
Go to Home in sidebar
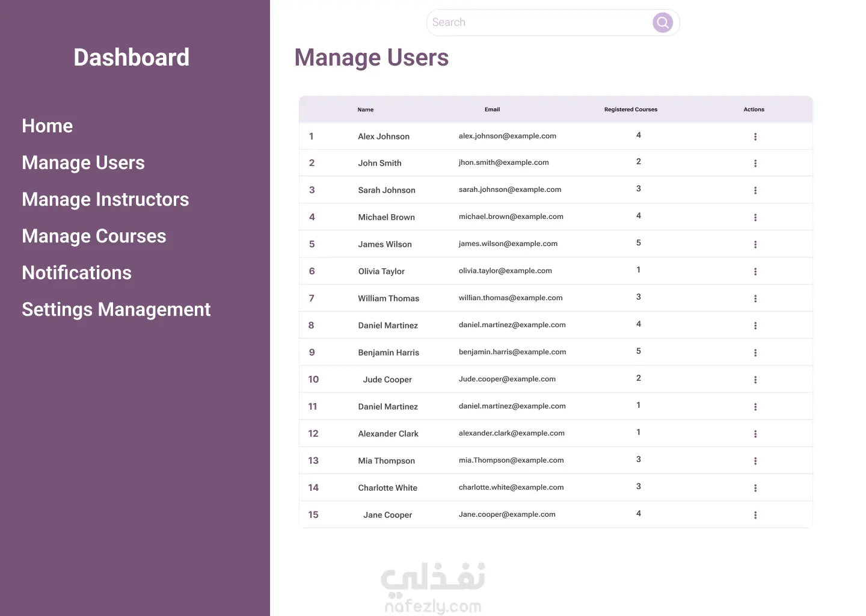(48, 126)
